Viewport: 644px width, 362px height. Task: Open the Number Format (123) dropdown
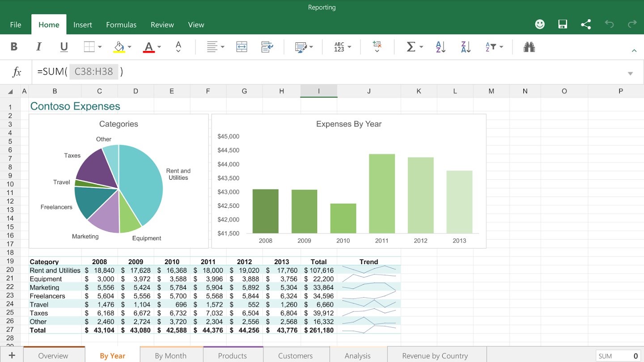341,46
